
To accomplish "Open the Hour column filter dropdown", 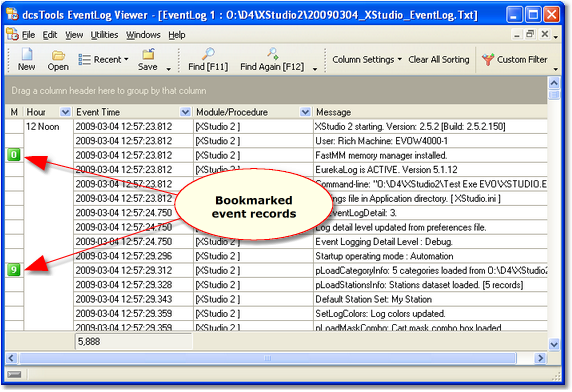I will point(65,112).
